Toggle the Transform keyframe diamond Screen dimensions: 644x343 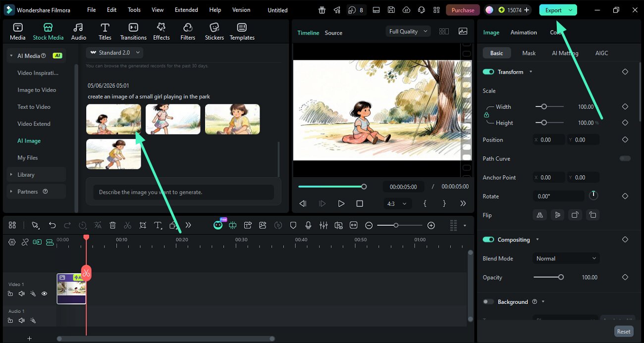tap(625, 72)
